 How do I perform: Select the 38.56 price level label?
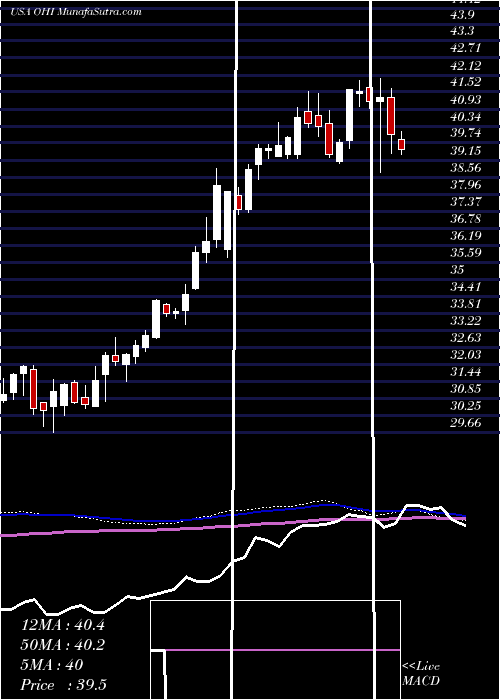tap(467, 168)
